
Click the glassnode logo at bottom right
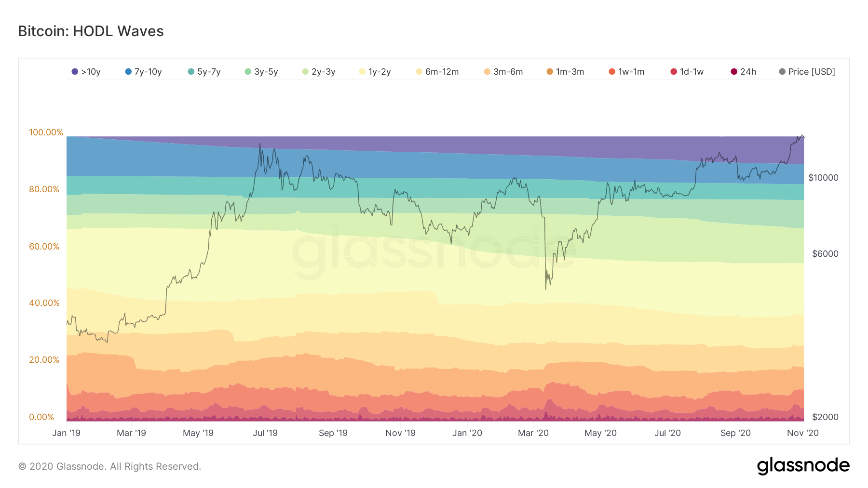(803, 466)
